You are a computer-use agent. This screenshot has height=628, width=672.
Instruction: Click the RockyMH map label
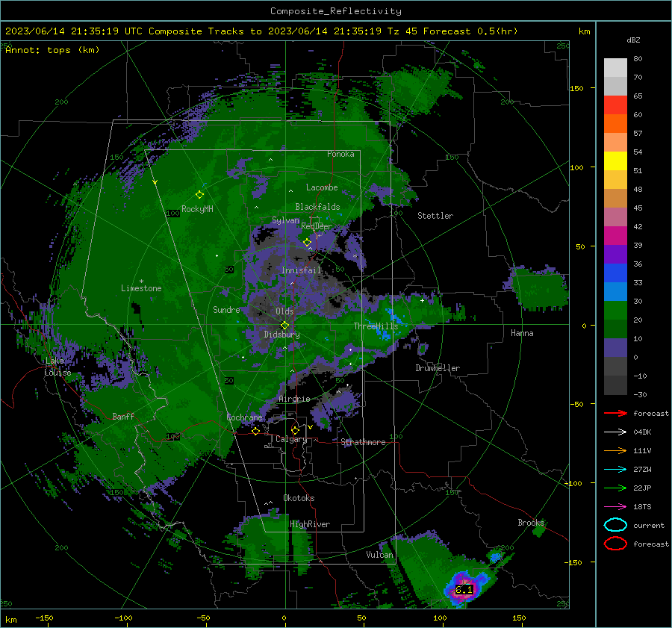click(x=197, y=209)
